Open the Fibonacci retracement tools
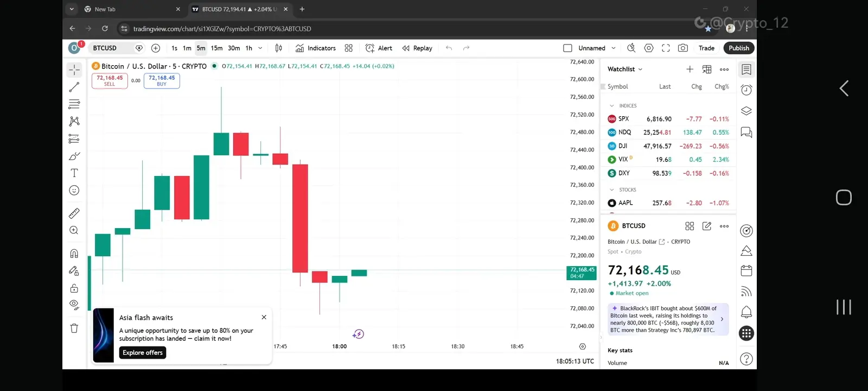868x391 pixels. 74,104
